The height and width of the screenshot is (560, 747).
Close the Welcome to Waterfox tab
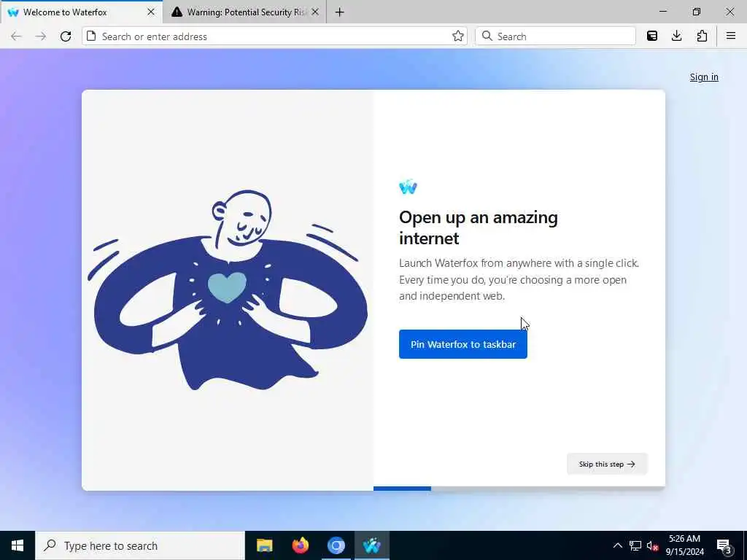tap(151, 12)
